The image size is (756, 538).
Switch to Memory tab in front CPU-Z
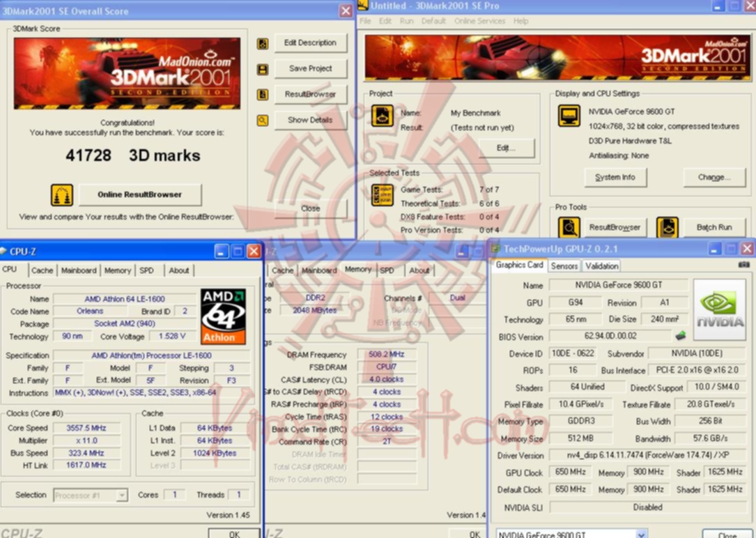pos(118,270)
